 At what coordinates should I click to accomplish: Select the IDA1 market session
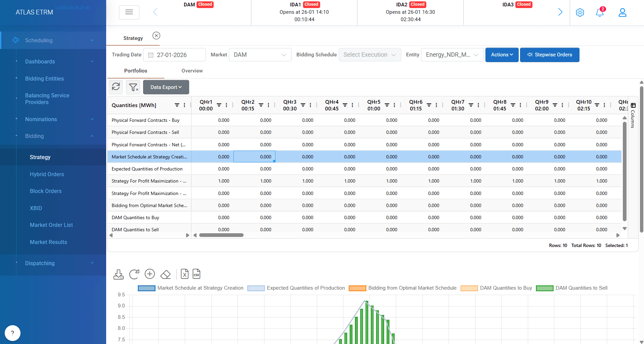304,12
